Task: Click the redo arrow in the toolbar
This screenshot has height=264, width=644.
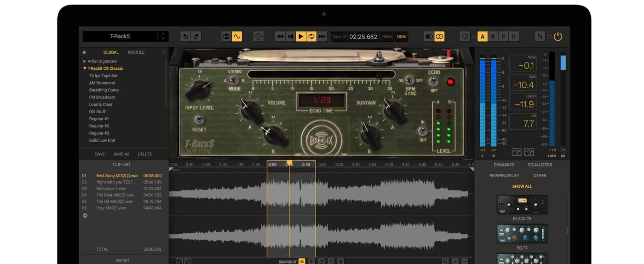Action: click(196, 37)
